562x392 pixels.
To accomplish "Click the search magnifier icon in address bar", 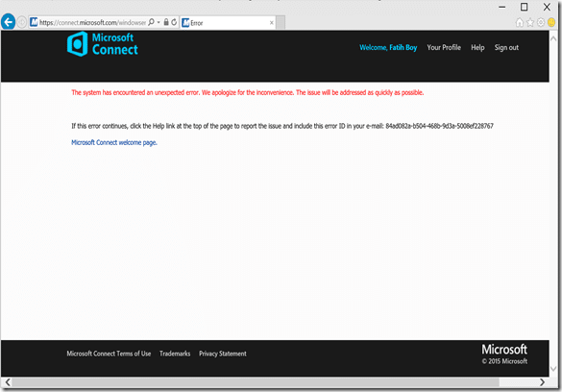I will point(151,22).
